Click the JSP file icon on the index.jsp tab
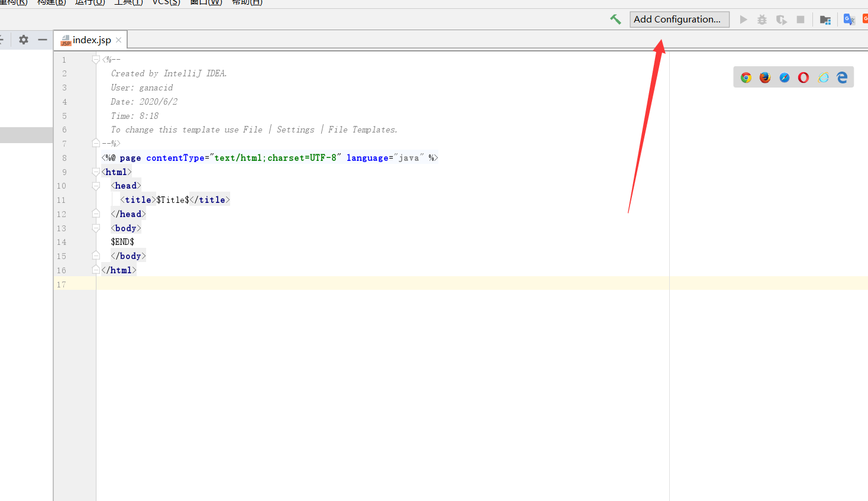Viewport: 868px width, 501px height. (x=66, y=40)
